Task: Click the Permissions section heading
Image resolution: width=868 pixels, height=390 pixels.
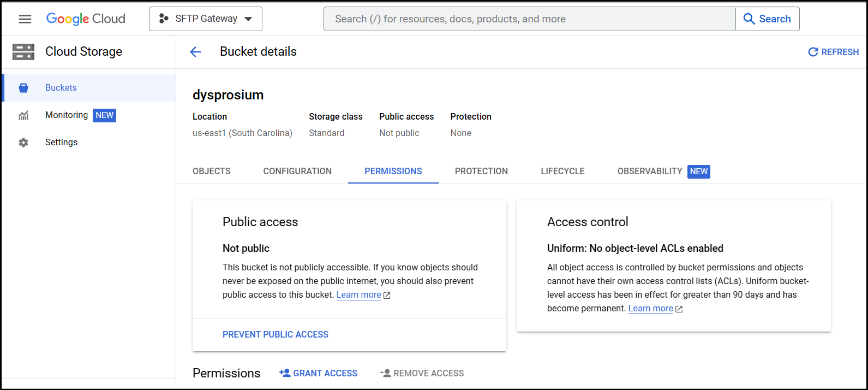Action: pos(226,373)
